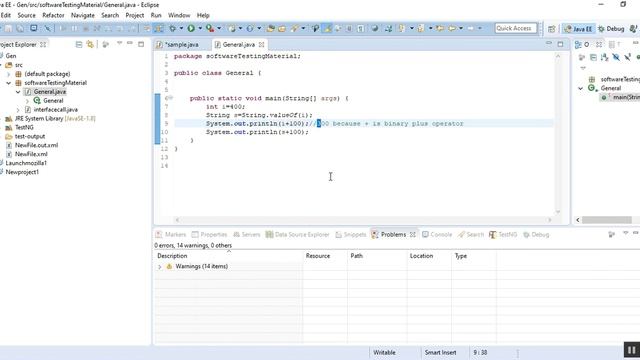Viewport: 640px width, 360px height.
Task: Collapse General class in Outline view
Action: [x=580, y=88]
